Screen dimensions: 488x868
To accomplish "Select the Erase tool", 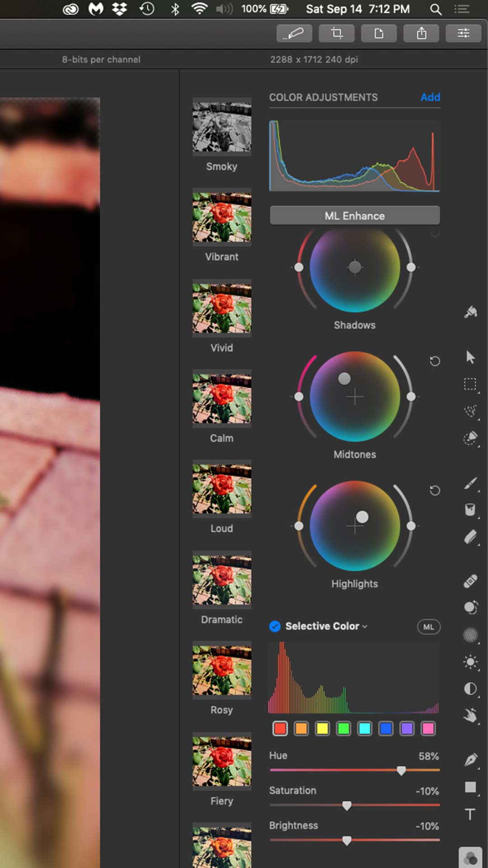I will (x=470, y=537).
